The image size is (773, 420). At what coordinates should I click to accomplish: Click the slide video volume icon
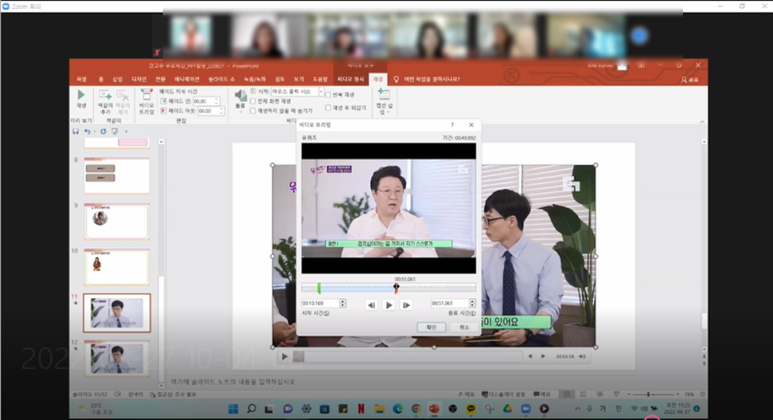pos(582,356)
